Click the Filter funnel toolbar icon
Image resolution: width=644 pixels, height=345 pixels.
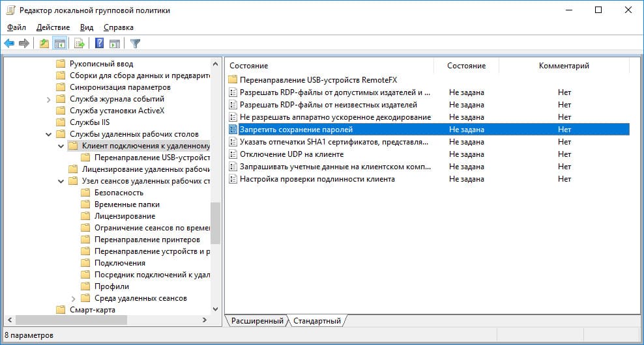pos(136,44)
